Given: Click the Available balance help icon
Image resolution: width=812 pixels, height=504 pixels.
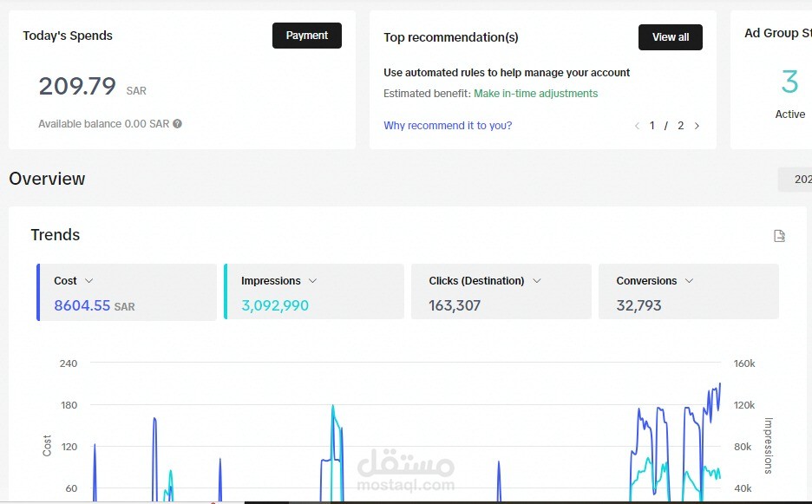Looking at the screenshot, I should click(x=177, y=124).
